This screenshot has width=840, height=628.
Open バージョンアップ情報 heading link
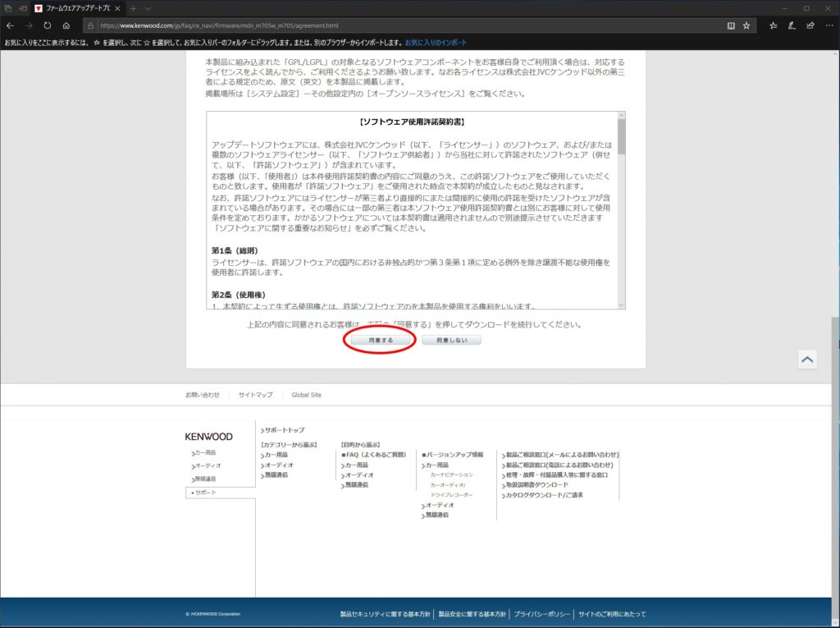point(453,455)
